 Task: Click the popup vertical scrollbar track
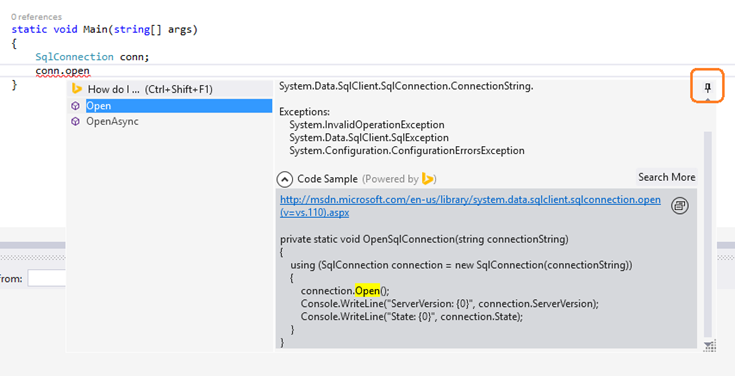708,234
